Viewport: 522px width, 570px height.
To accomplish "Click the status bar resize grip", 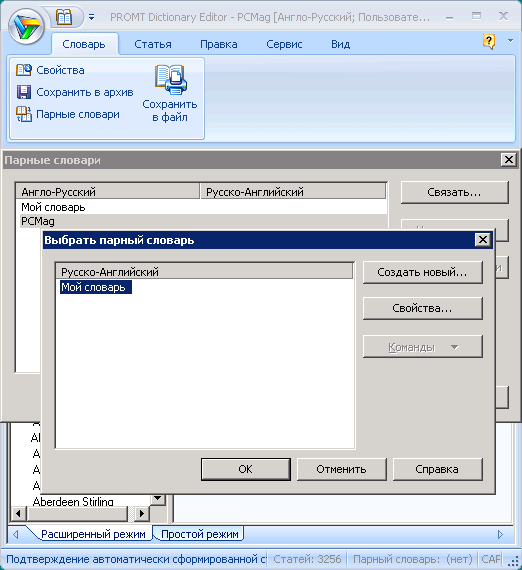I will pyautogui.click(x=513, y=561).
